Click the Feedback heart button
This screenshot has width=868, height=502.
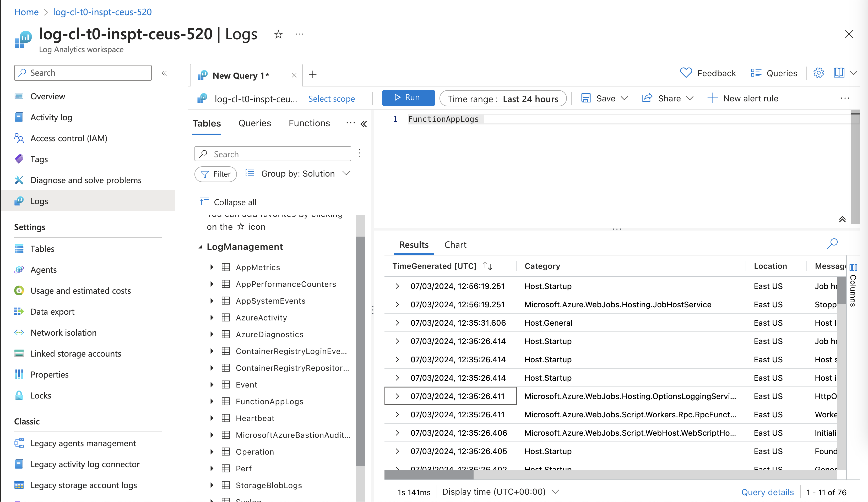pos(708,73)
